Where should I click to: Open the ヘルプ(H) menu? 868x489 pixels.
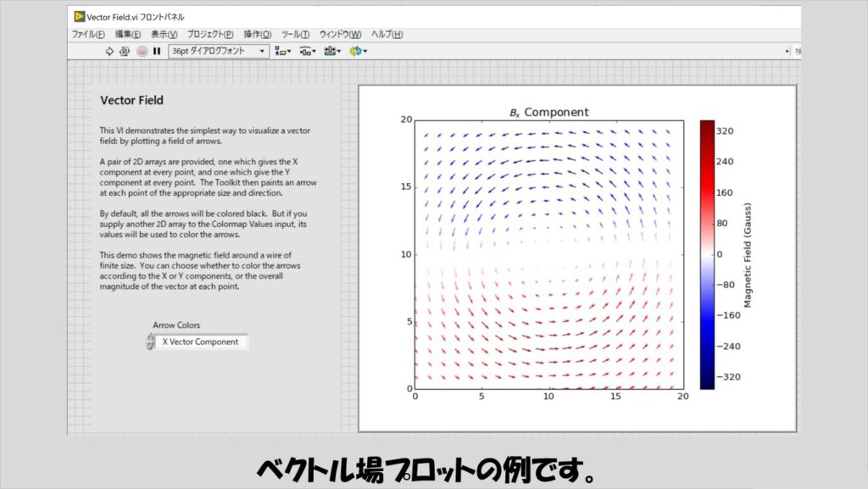coord(387,35)
